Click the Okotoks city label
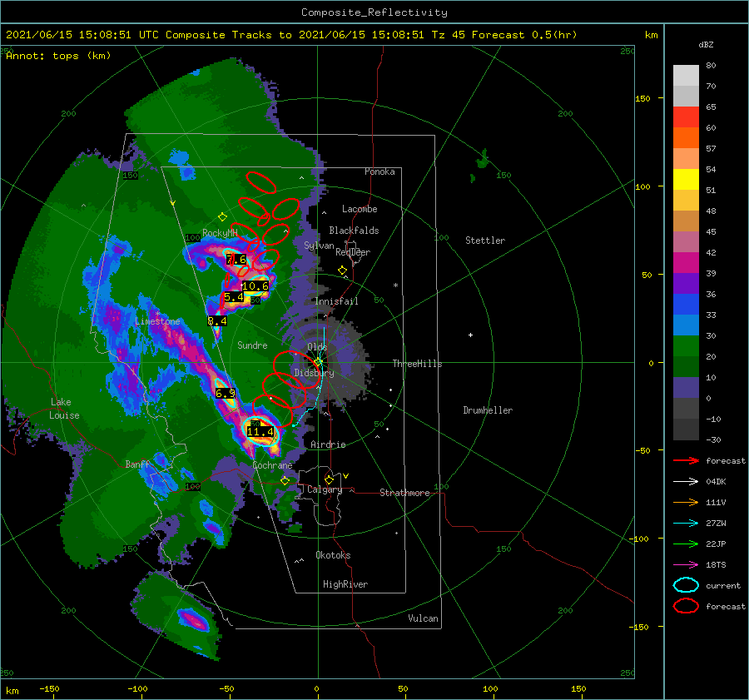Screen dimensions: 749x700 pos(333,555)
